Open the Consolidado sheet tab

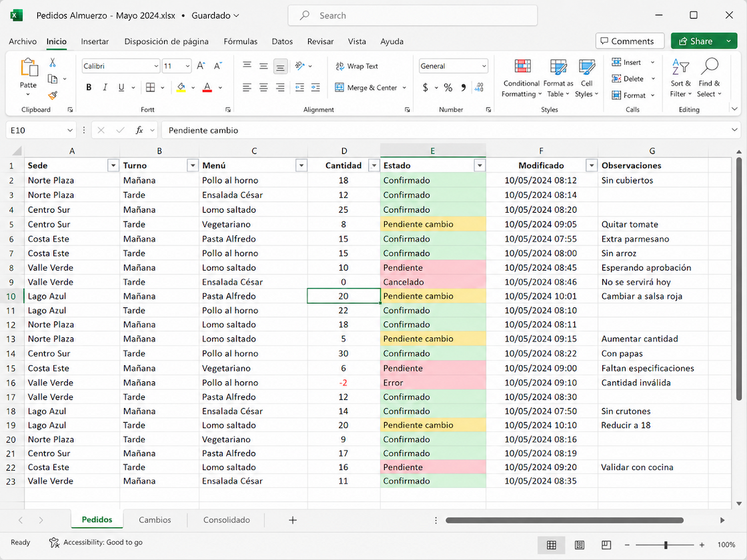227,520
